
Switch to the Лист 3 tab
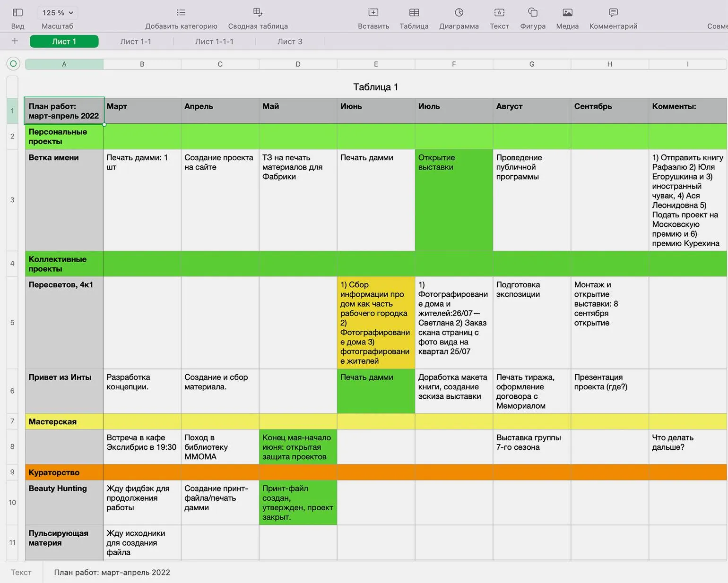tap(290, 42)
